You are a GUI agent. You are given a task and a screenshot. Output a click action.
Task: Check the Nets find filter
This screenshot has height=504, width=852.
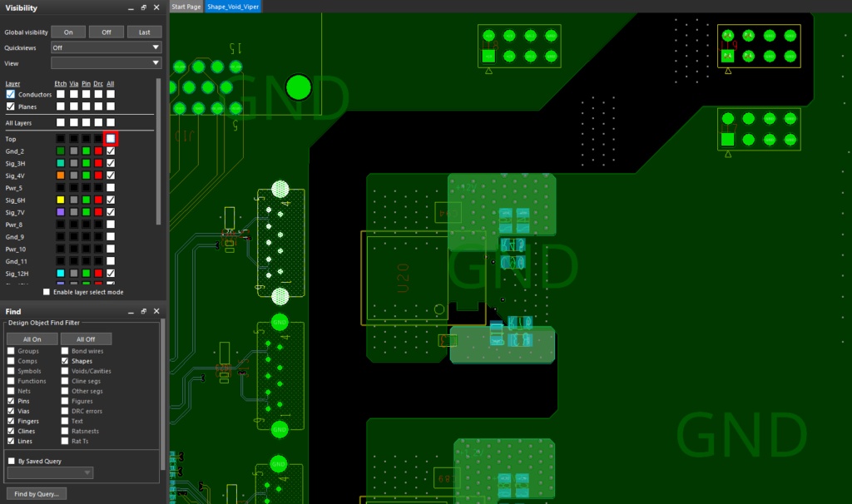(x=11, y=391)
